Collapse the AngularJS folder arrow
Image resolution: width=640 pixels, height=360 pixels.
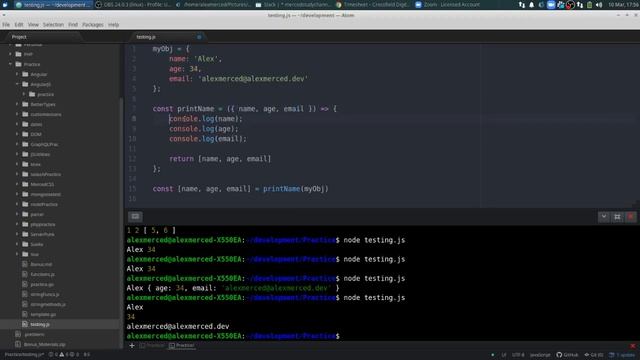17,84
